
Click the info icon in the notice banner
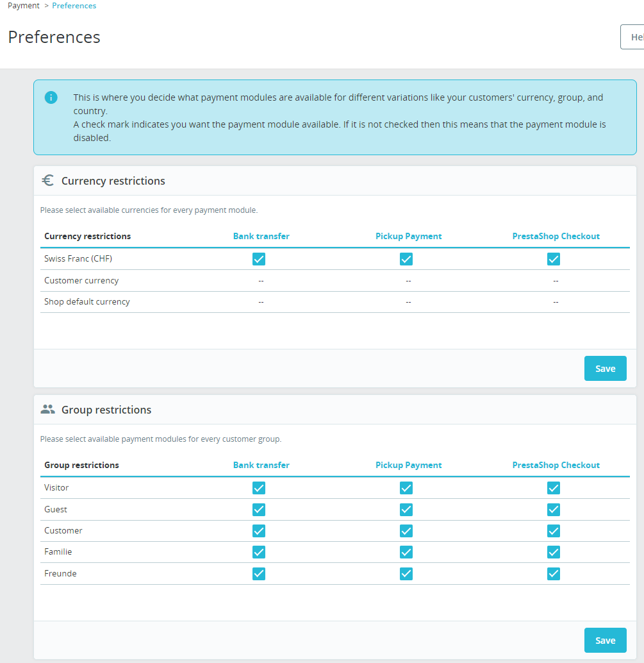click(51, 97)
